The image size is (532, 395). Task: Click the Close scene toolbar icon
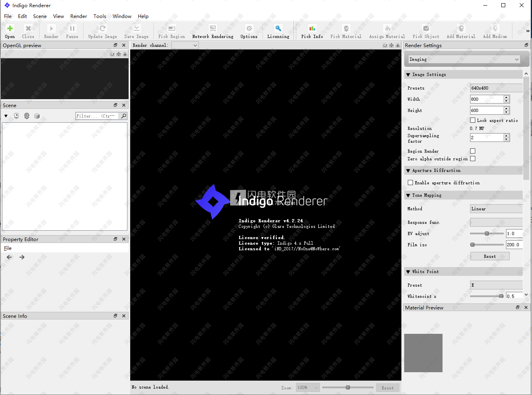click(x=28, y=31)
